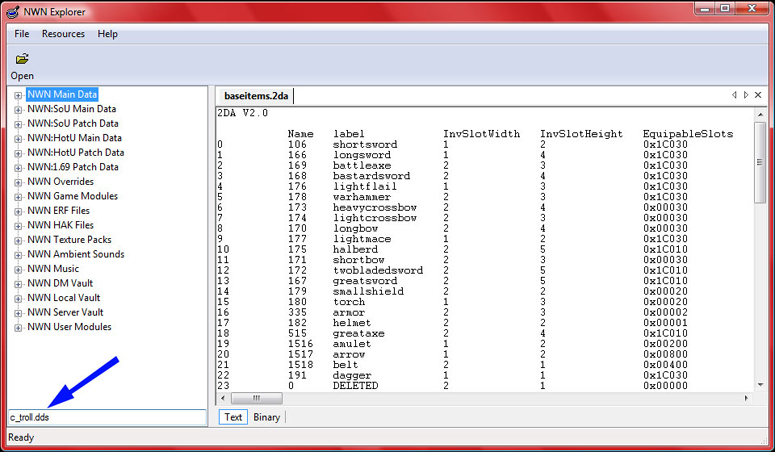The height and width of the screenshot is (452, 775).
Task: Minimize the NWN Explorer window
Action: [x=704, y=8]
